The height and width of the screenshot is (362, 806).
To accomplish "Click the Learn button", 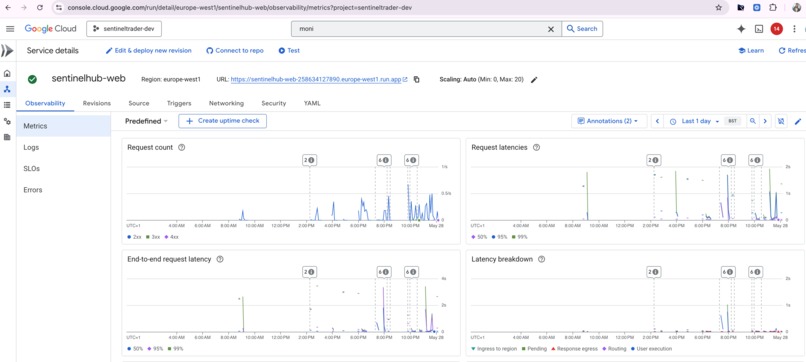I will pyautogui.click(x=751, y=50).
